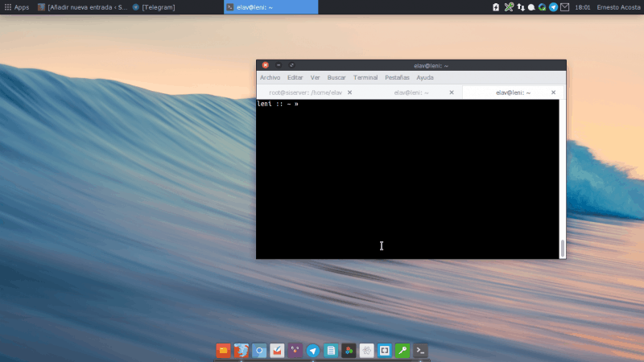Click the leni :: ~ » prompt line

[278, 104]
